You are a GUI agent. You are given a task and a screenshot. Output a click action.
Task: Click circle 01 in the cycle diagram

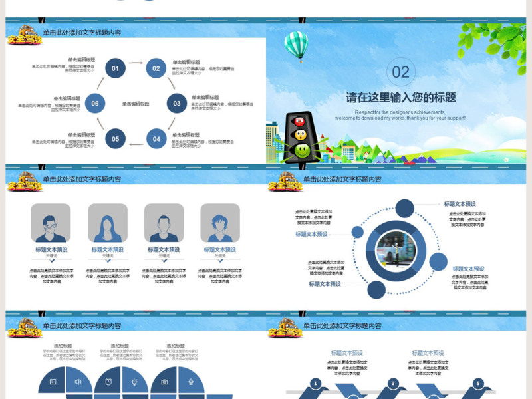(114, 68)
